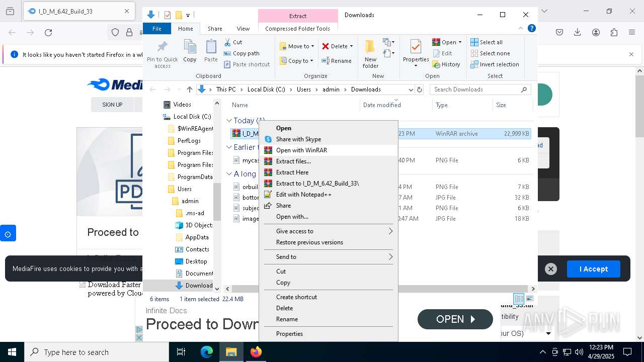
Task: Click I Accept cookies button
Action: [x=594, y=269]
